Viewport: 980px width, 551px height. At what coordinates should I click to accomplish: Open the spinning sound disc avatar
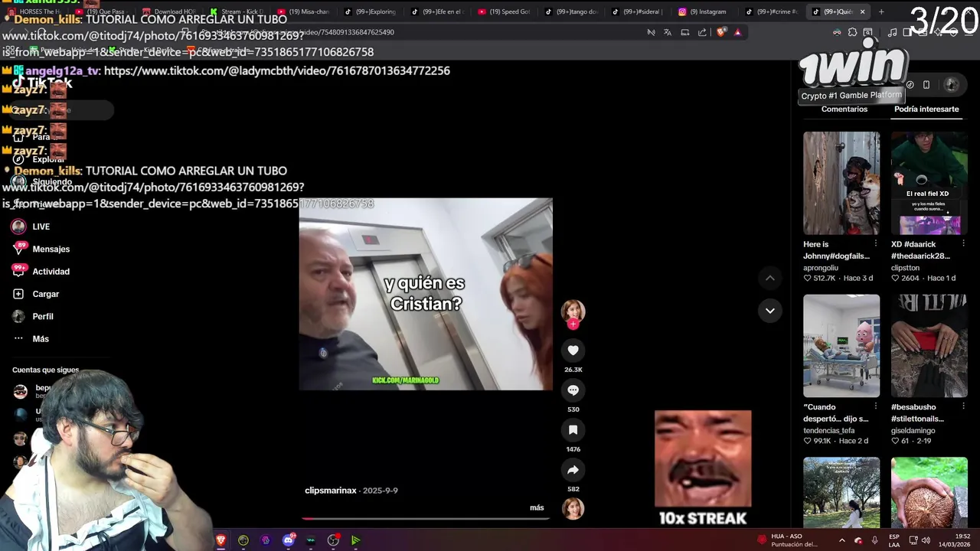click(x=573, y=508)
